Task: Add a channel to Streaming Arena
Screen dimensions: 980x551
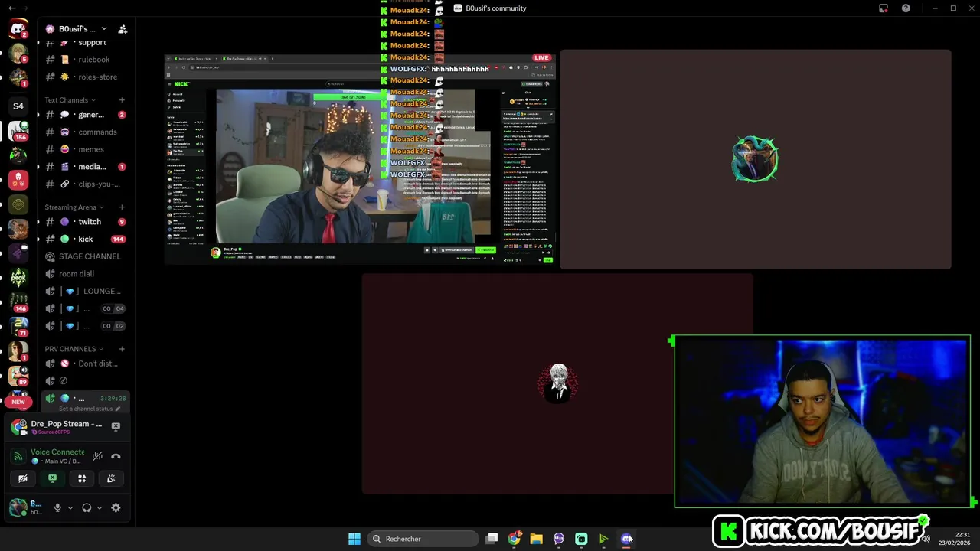Action: (x=122, y=207)
